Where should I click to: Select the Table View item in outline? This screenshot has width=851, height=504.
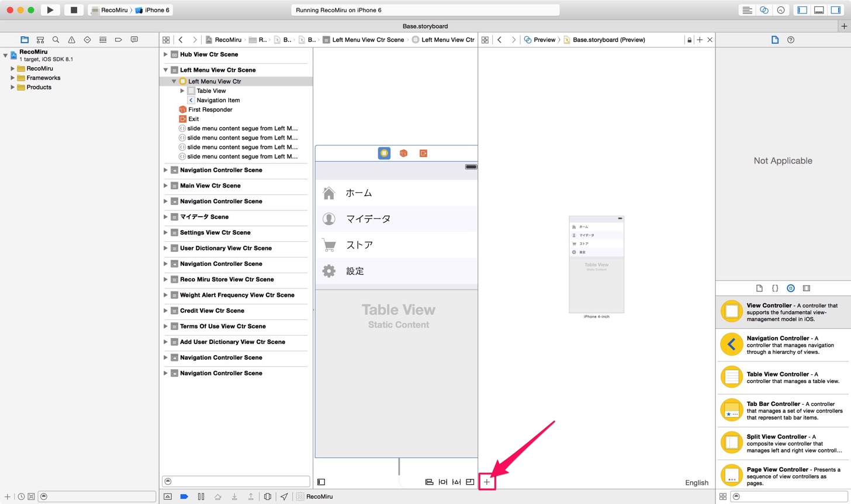click(x=211, y=91)
